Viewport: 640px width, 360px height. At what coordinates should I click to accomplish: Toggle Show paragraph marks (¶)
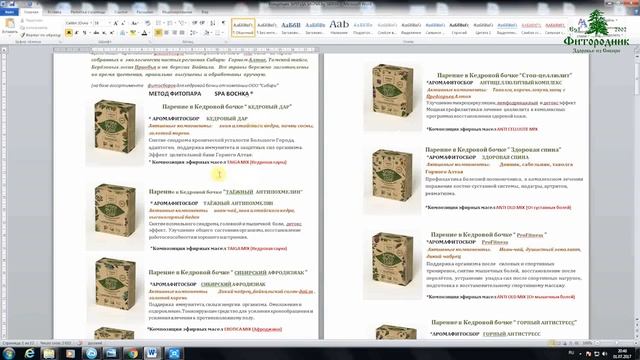pos(223,23)
